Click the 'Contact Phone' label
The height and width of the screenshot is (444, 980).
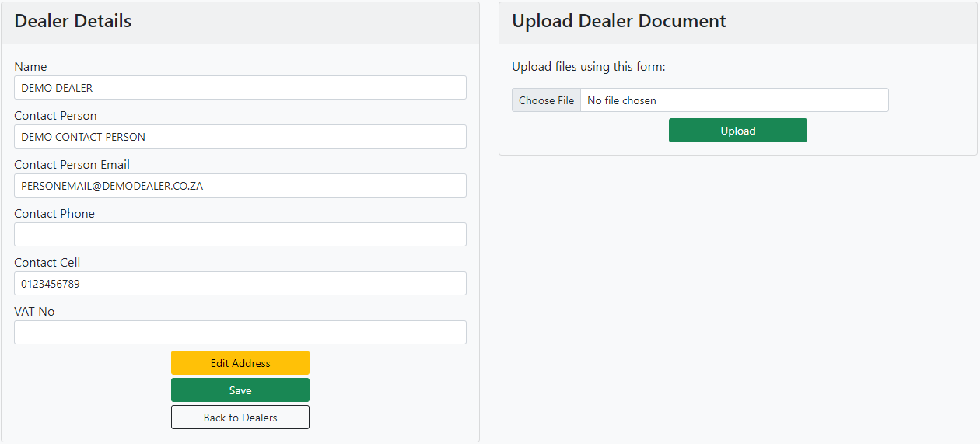coord(54,214)
